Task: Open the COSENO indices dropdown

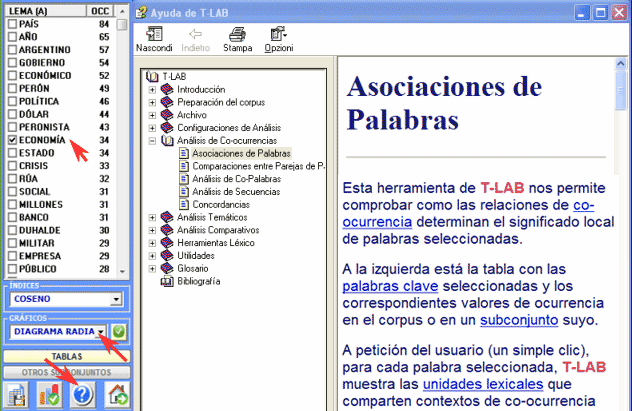Action: (x=116, y=299)
